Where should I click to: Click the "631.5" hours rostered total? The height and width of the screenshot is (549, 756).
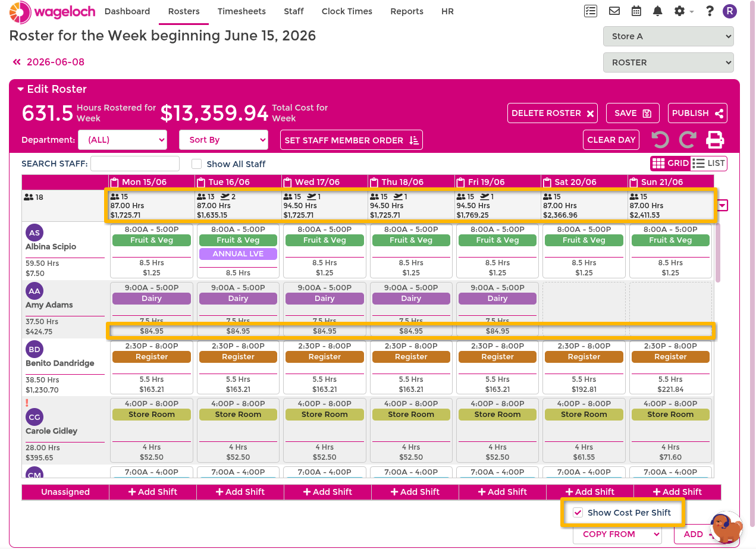(x=48, y=113)
